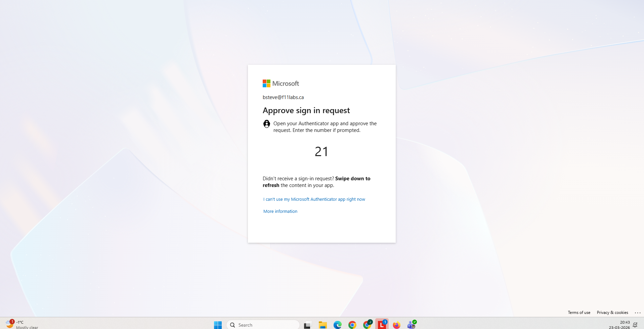Viewport: 644px width, 329px height.
Task: Click the Authenticator app icon beside instructions
Action: tap(266, 124)
